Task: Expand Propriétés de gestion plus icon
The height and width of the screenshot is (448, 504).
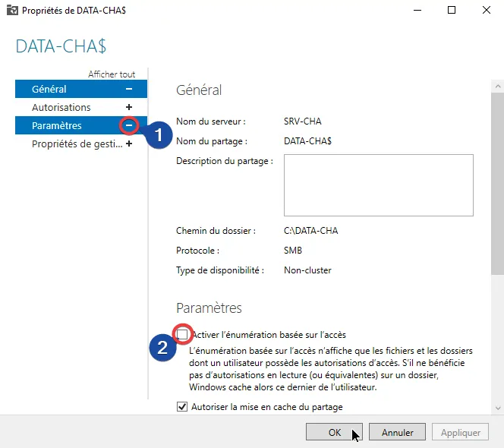Action: 129,144
